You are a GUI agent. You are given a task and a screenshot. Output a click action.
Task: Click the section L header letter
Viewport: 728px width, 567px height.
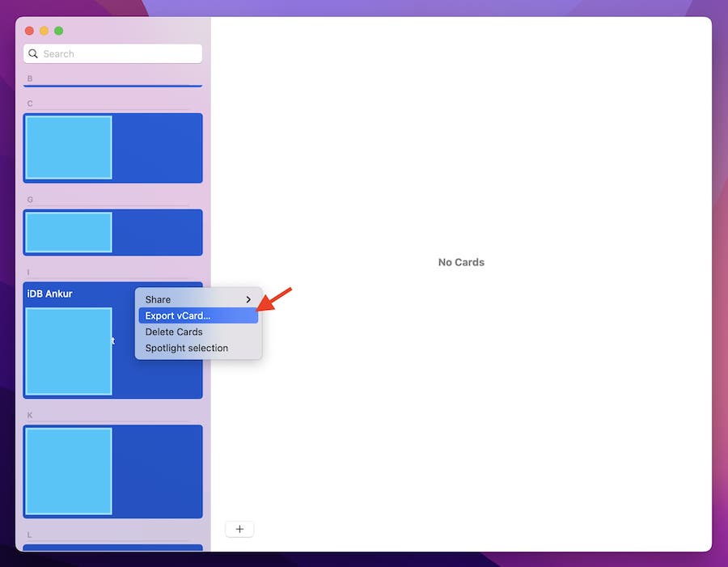(x=30, y=535)
